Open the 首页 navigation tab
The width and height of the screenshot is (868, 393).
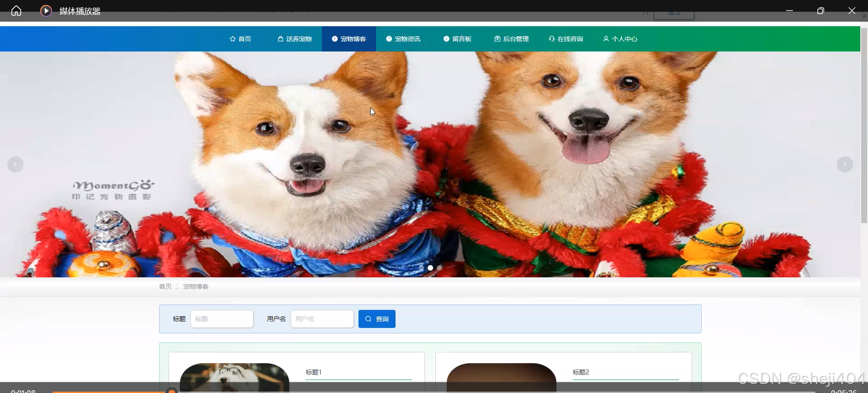(x=241, y=39)
